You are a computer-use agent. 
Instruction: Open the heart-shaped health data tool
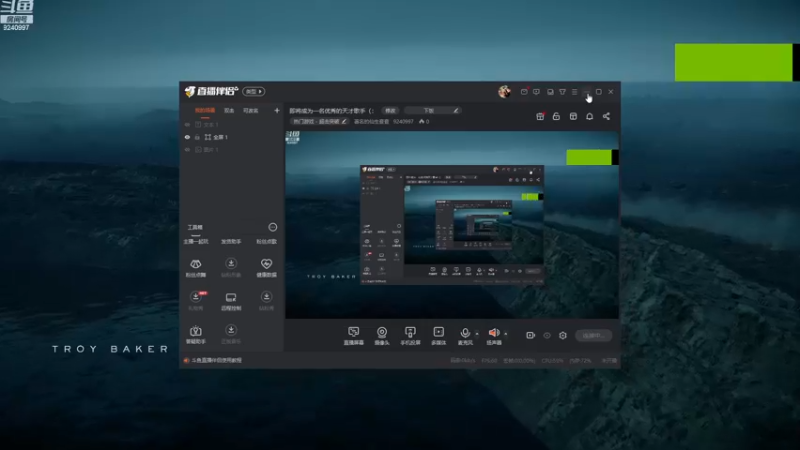point(266,267)
